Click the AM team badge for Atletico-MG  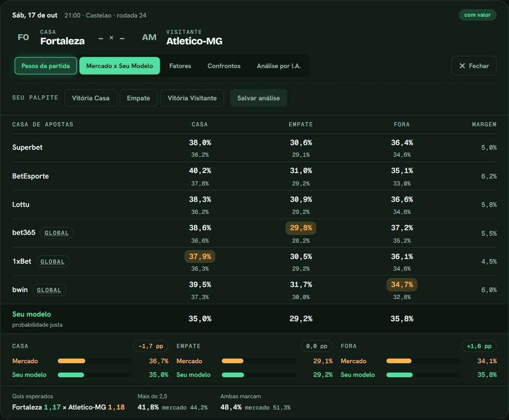pyautogui.click(x=149, y=37)
